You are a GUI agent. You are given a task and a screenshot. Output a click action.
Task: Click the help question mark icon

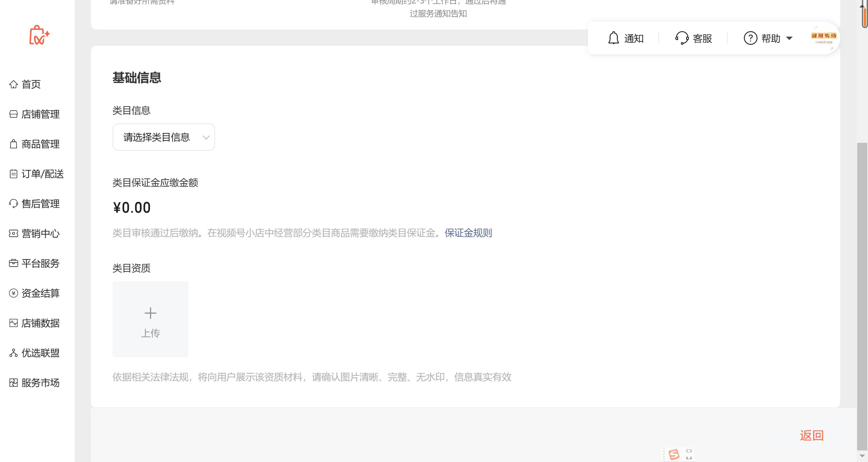750,38
